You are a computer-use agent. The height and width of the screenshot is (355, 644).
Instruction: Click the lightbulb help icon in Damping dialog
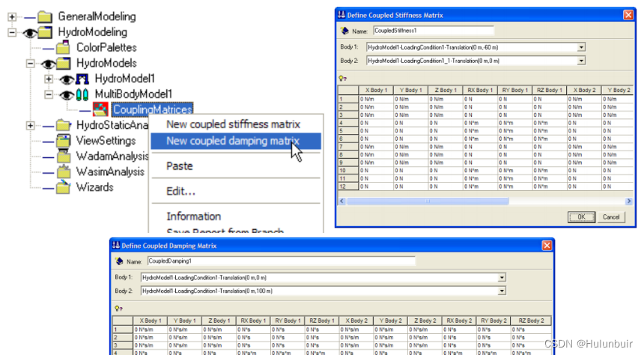click(119, 308)
